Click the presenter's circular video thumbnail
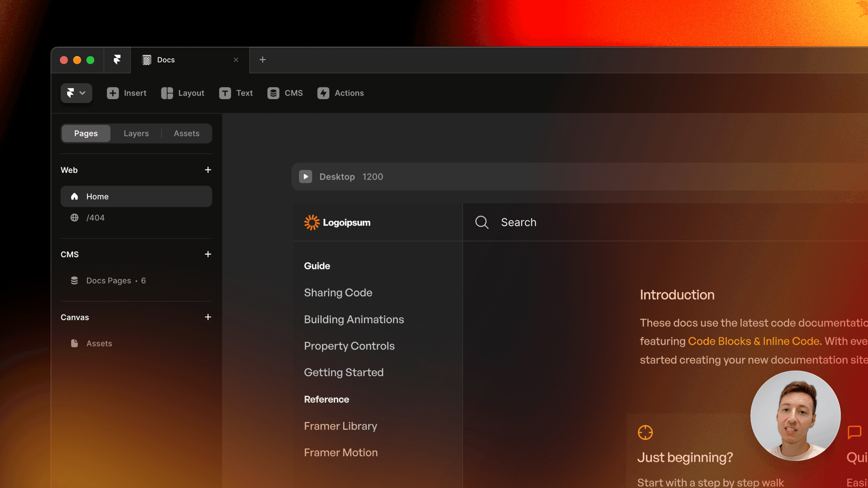 [x=795, y=416]
